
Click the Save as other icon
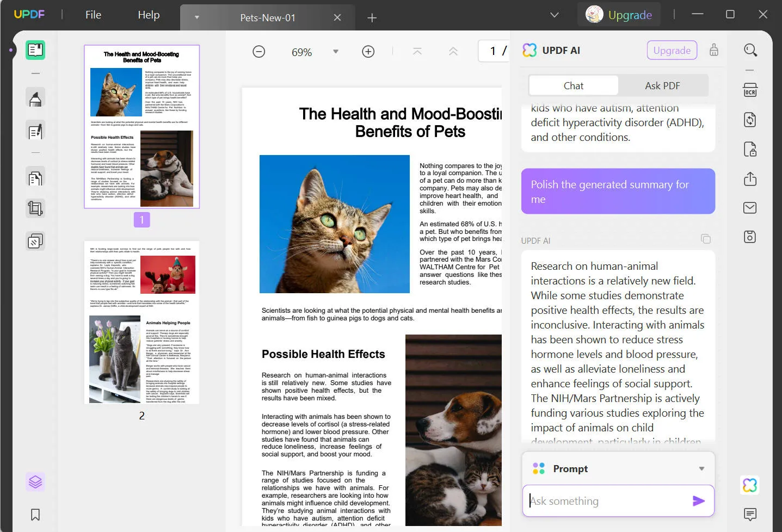(750, 237)
